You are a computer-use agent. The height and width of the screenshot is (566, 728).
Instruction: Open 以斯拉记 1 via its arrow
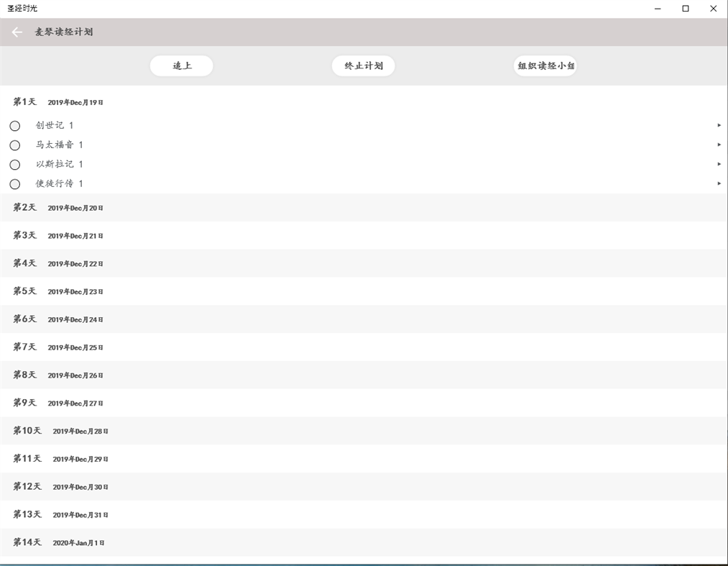tap(718, 163)
